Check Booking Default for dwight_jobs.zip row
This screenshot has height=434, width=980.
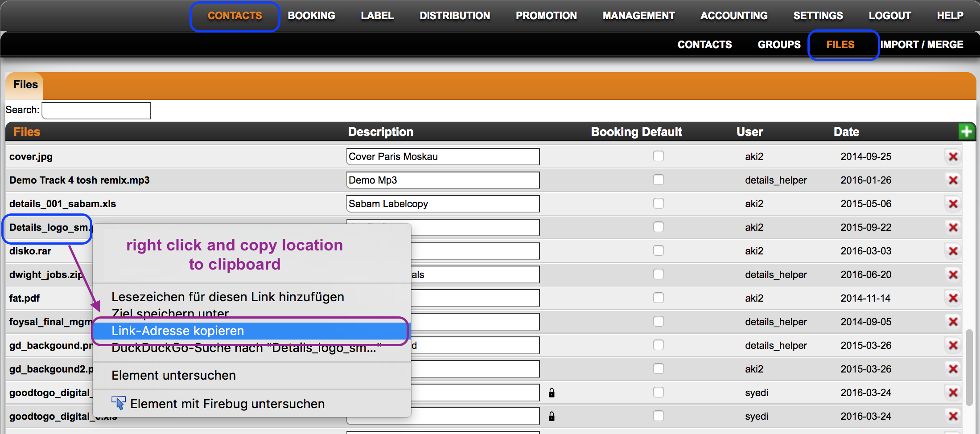pos(659,274)
